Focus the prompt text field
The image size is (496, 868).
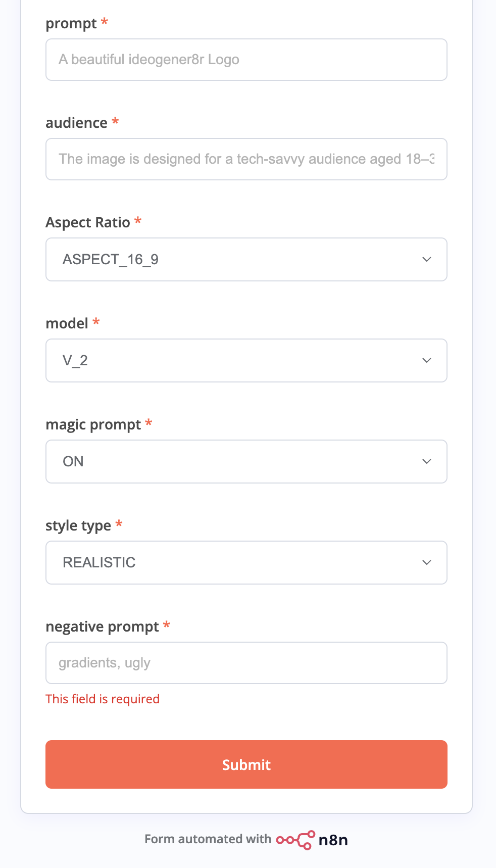[246, 60]
